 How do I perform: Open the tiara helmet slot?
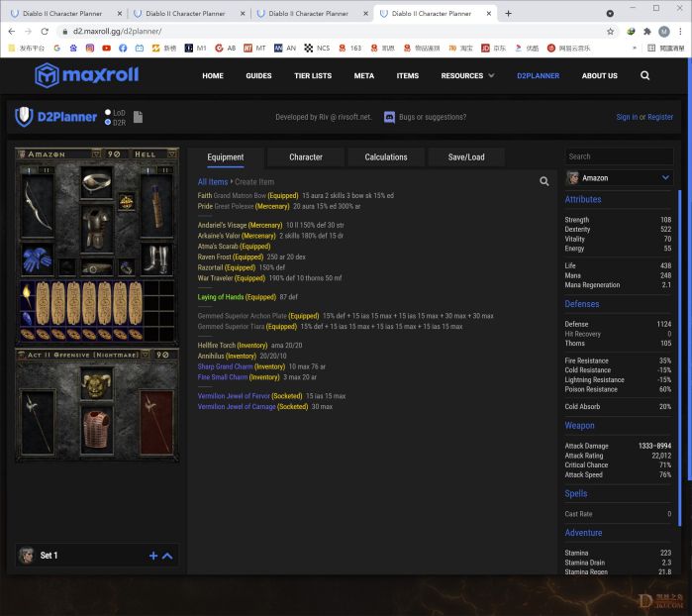tap(97, 182)
